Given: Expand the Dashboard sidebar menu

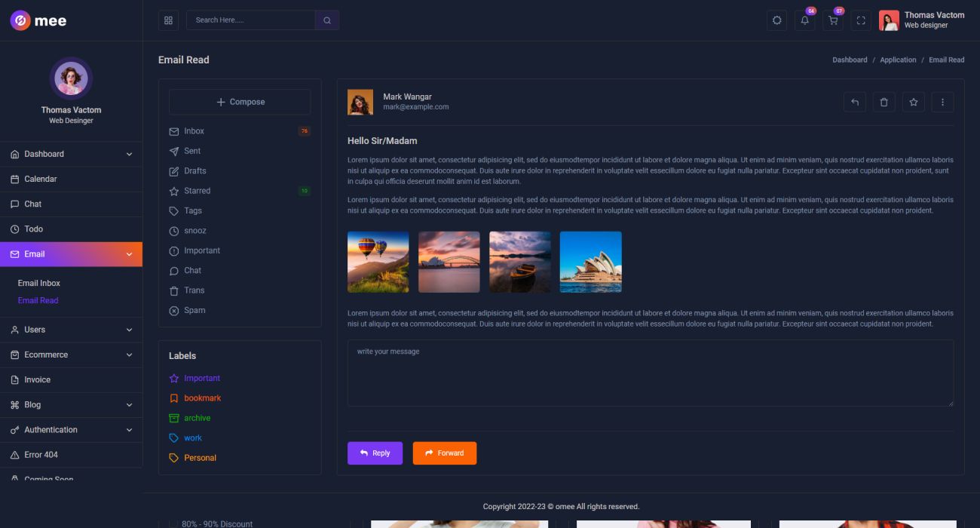Looking at the screenshot, I should click(71, 154).
